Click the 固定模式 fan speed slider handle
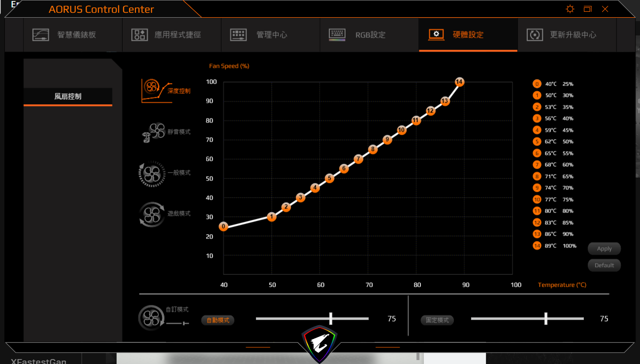 tap(546, 318)
